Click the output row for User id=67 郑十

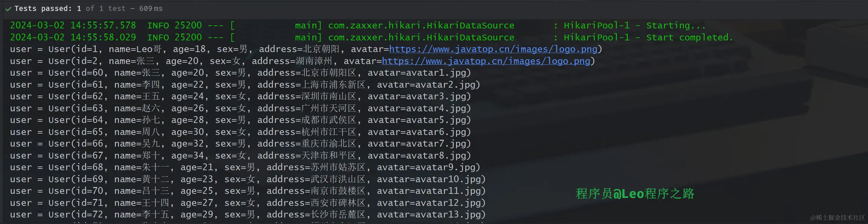point(240,156)
